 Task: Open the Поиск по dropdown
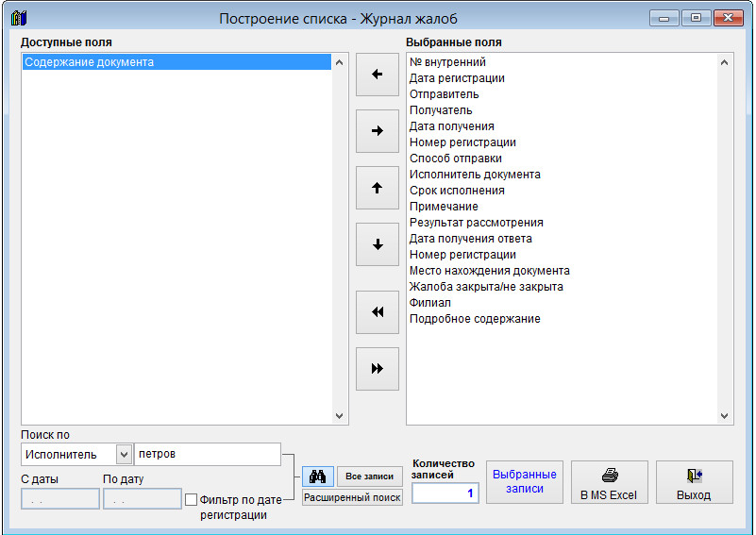pos(124,454)
